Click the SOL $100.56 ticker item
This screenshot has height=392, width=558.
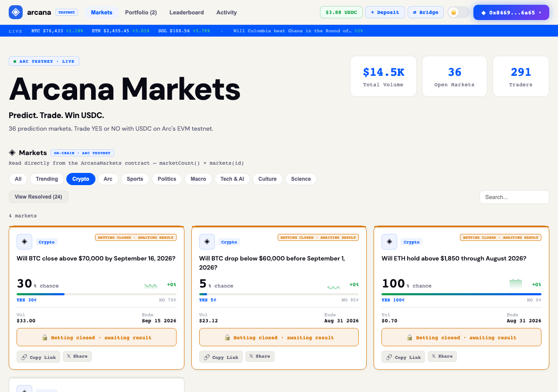point(184,31)
